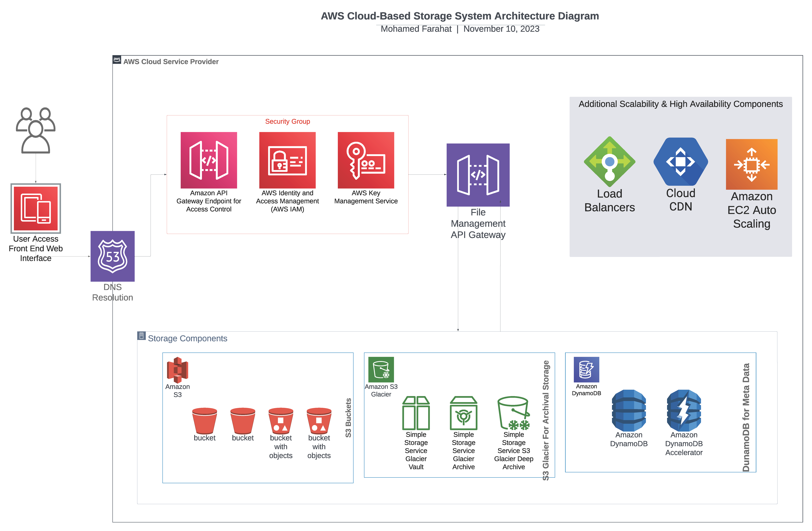Click the Security Group label
The image size is (812, 531).
point(288,121)
